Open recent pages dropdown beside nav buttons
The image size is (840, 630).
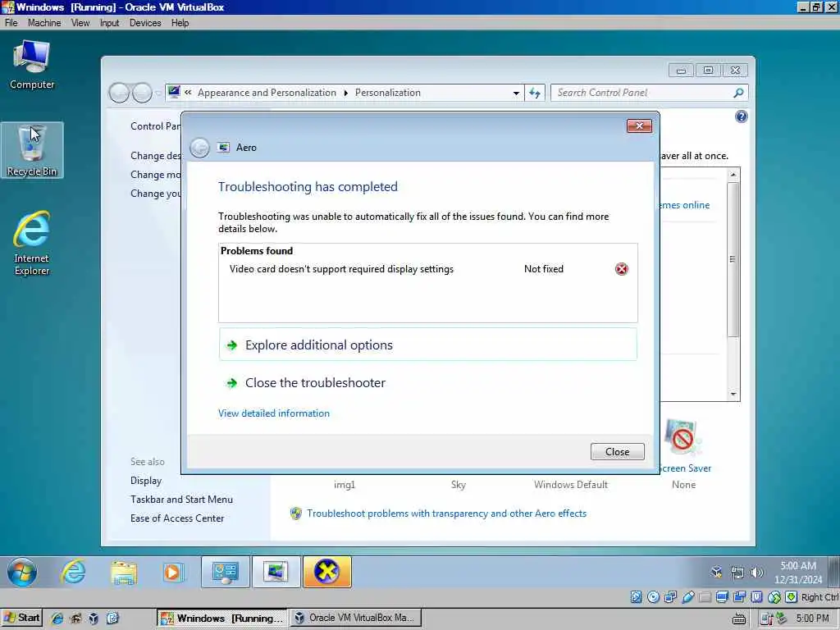(x=158, y=94)
